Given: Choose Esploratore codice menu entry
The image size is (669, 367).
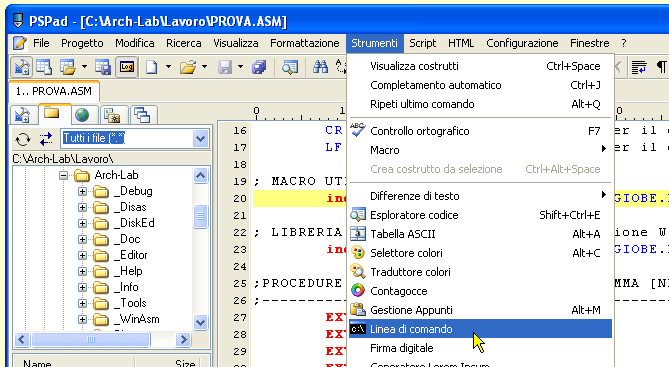Looking at the screenshot, I should point(480,215).
